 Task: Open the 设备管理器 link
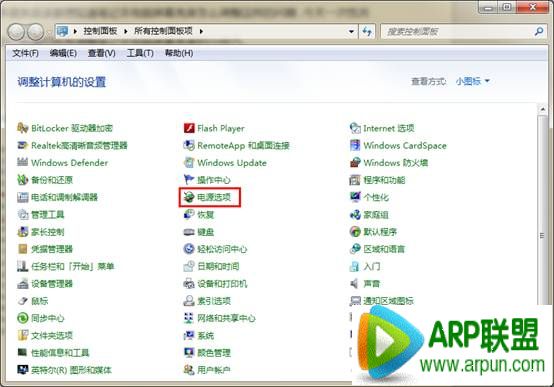52,283
